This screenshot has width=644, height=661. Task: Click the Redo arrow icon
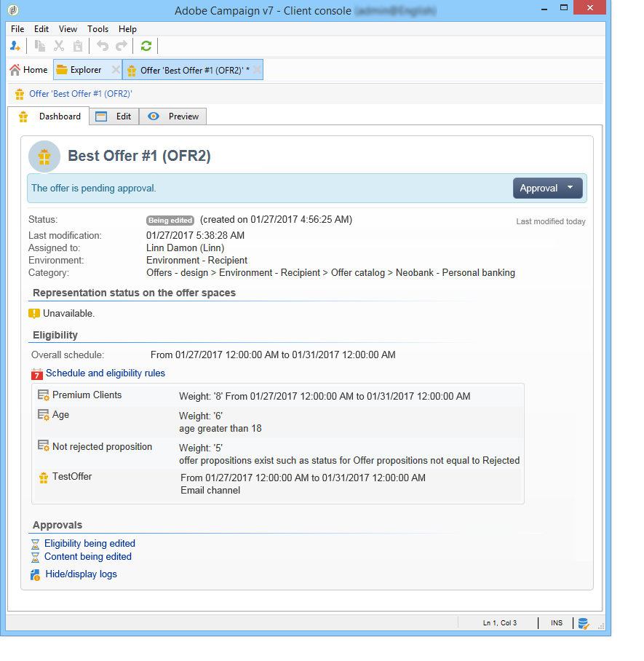tap(122, 46)
